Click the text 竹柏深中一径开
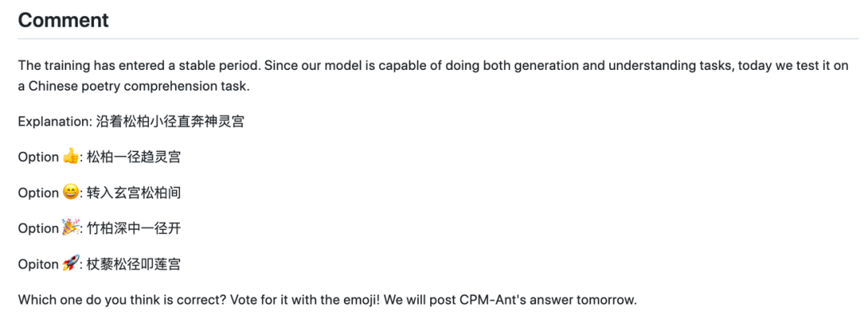The width and height of the screenshot is (868, 323). pos(133,228)
